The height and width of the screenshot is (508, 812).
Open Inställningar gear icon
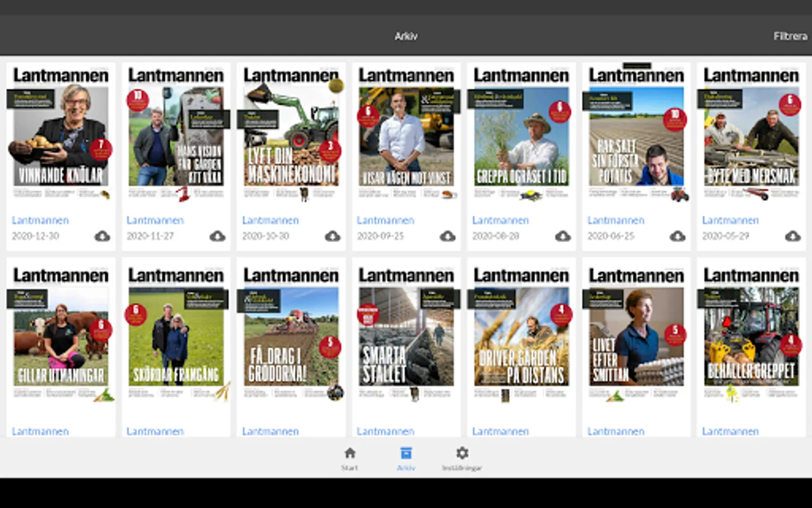point(462,453)
